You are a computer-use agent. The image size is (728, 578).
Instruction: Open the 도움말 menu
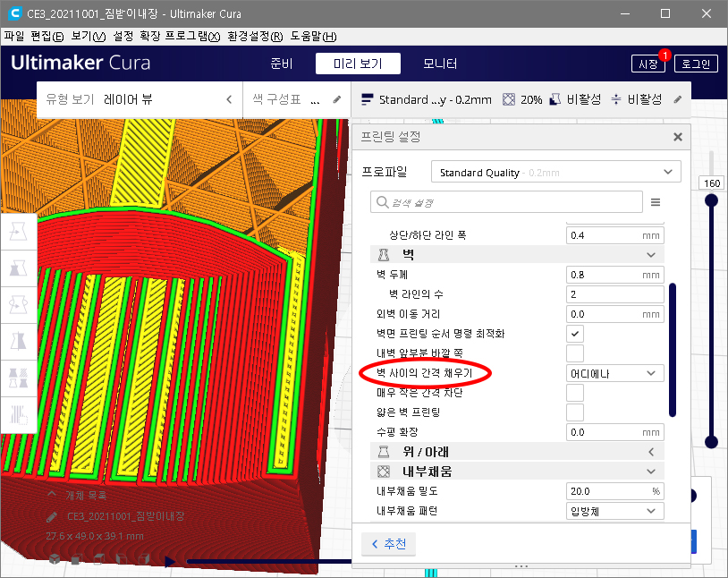313,37
